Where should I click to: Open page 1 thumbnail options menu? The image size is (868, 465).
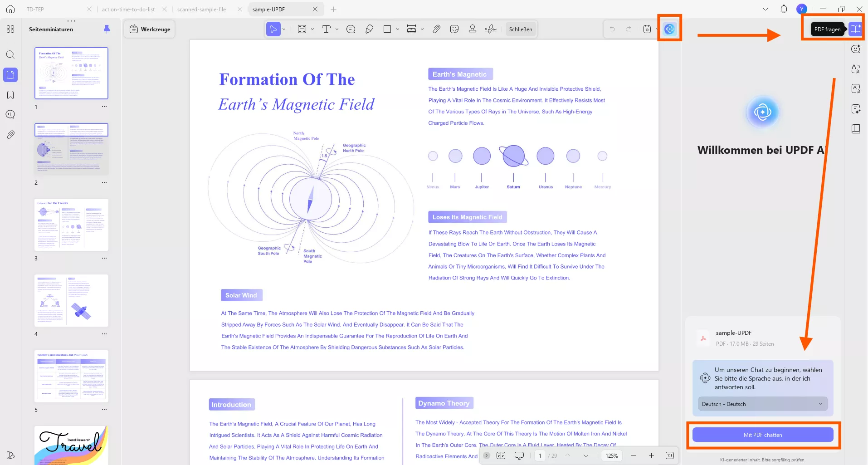104,107
